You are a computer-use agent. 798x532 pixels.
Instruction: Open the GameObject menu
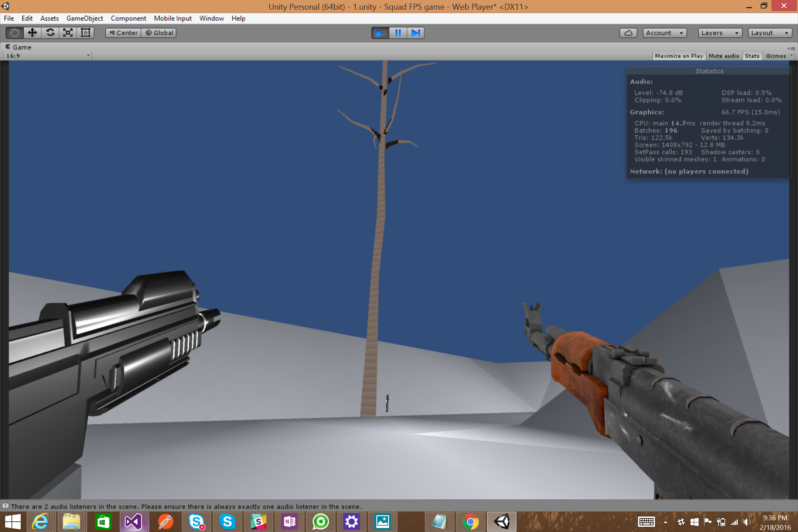coord(85,18)
